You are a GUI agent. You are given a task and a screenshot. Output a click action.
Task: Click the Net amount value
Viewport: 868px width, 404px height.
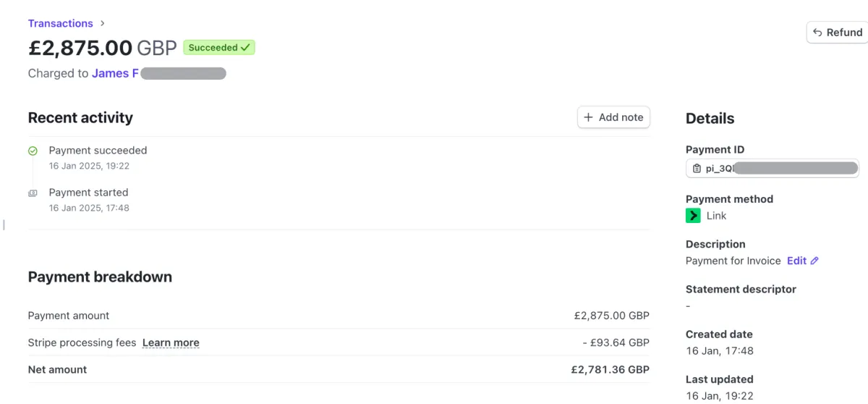(610, 369)
